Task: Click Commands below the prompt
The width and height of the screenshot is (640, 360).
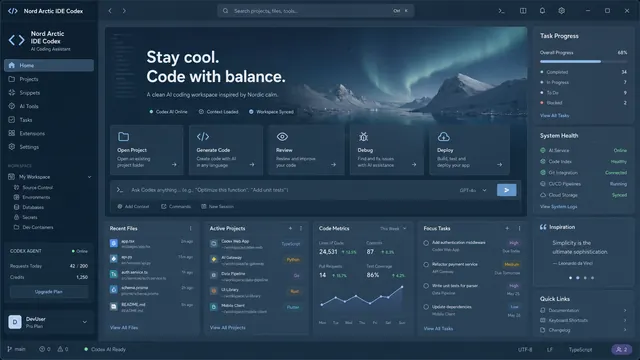Action: click(x=176, y=207)
